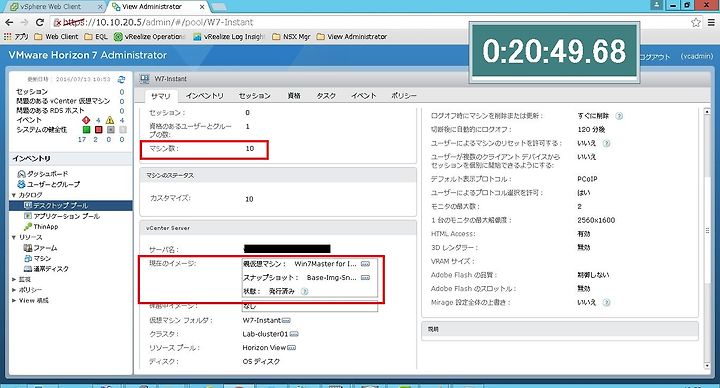Switch to the Events tab
The height and width of the screenshot is (388, 720).
(364, 96)
